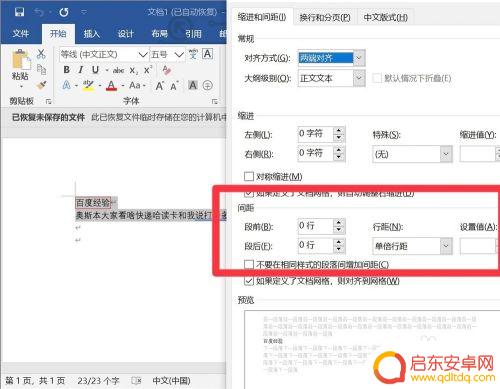Click the clear formatting eraser icon
The width and height of the screenshot is (500, 389).
tap(167, 70)
